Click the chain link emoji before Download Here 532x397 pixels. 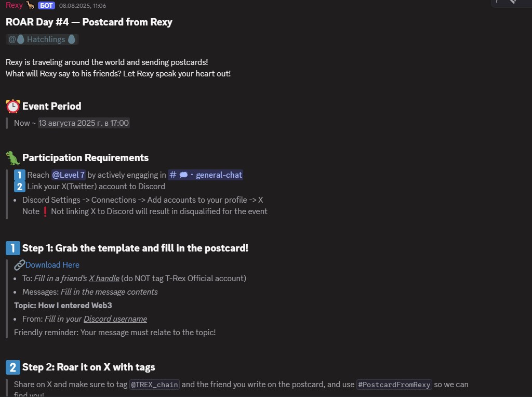[x=19, y=264]
